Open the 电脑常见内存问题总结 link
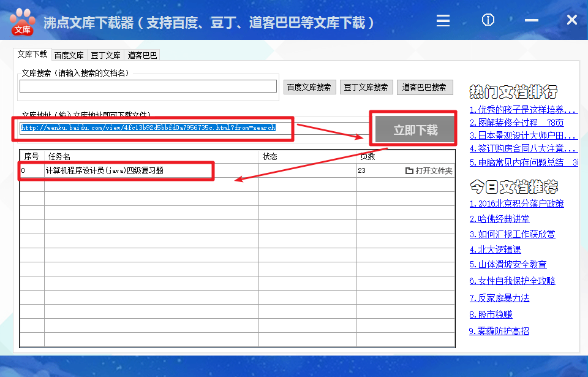Image resolution: width=588 pixels, height=377 pixels. pos(524,162)
